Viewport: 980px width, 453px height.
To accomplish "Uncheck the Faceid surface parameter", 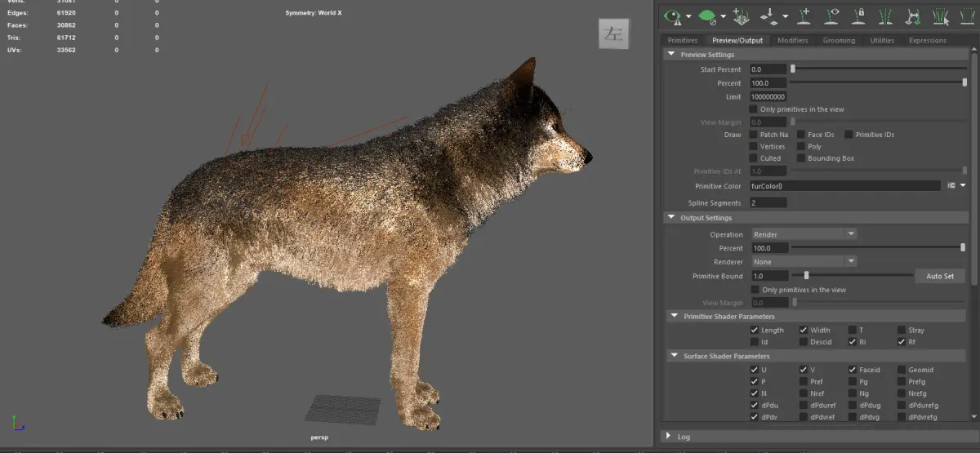I will coord(853,370).
